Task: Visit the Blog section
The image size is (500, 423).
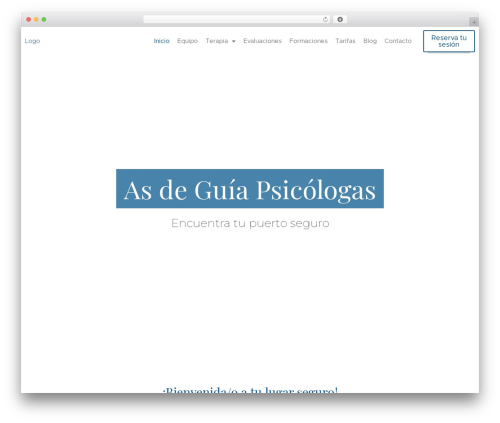Action: click(370, 41)
